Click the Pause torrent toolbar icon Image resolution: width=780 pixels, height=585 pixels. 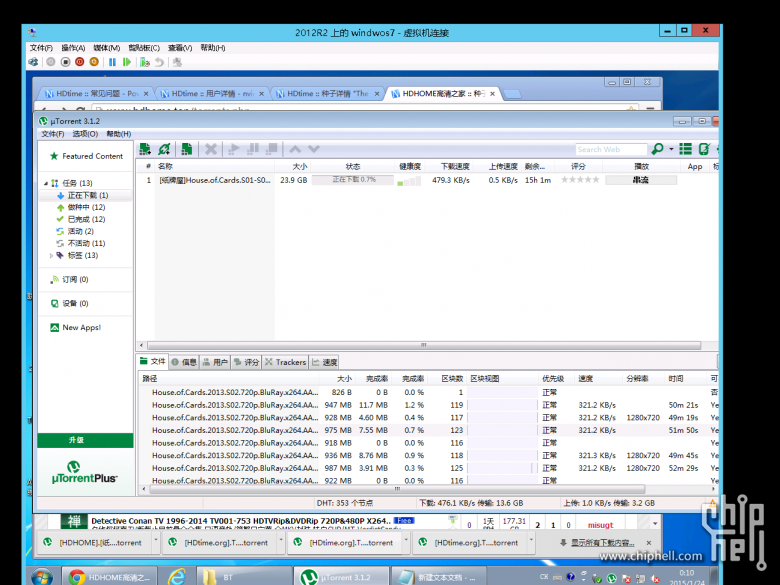tap(253, 149)
